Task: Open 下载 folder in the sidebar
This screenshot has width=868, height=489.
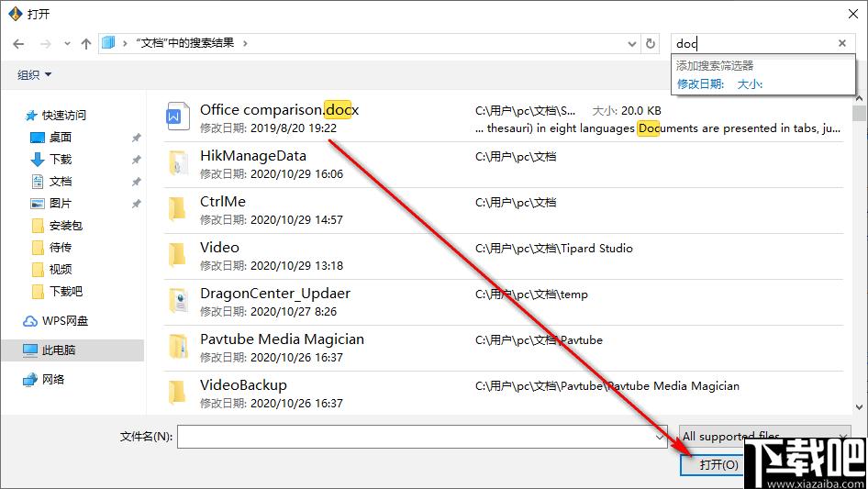Action: tap(51, 160)
